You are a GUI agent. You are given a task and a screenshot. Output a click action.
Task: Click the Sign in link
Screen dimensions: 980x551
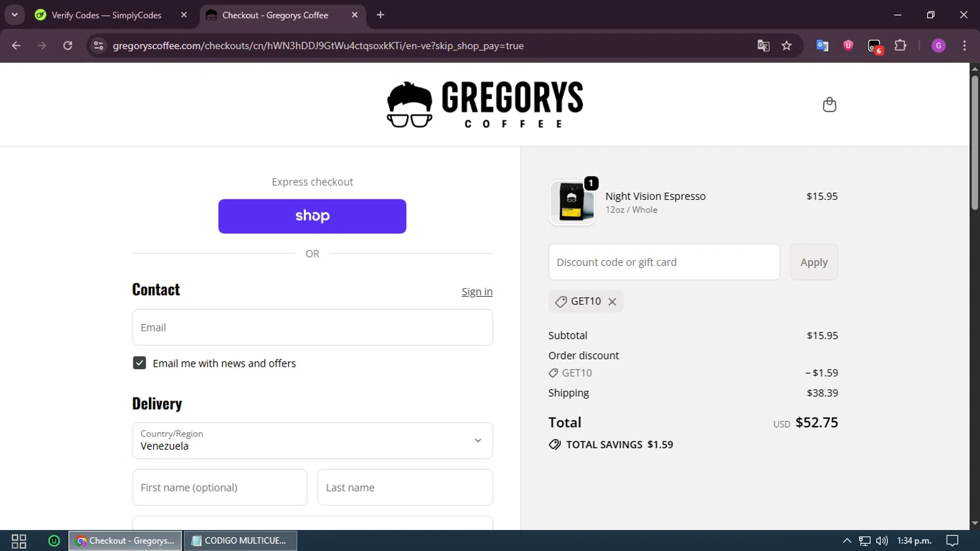(477, 292)
